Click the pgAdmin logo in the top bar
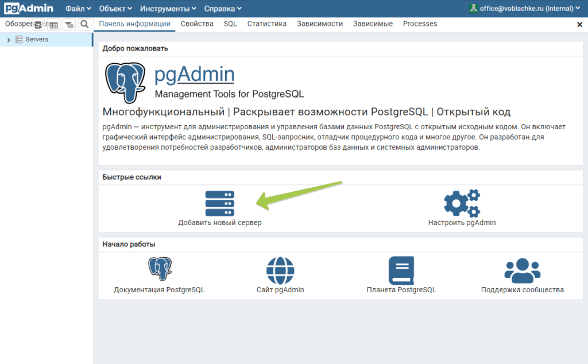 [x=29, y=8]
